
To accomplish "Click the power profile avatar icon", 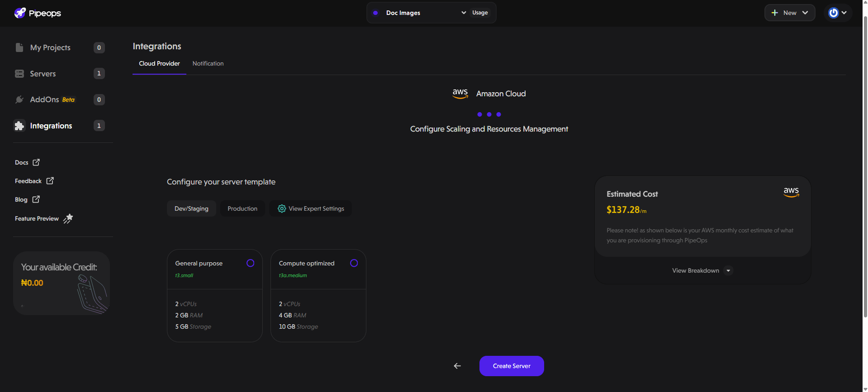I will [833, 13].
